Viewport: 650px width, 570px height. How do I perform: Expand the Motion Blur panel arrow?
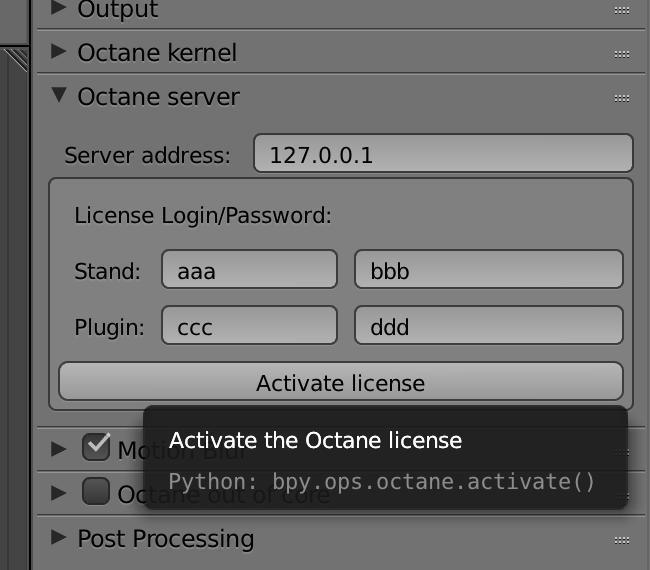coord(59,449)
